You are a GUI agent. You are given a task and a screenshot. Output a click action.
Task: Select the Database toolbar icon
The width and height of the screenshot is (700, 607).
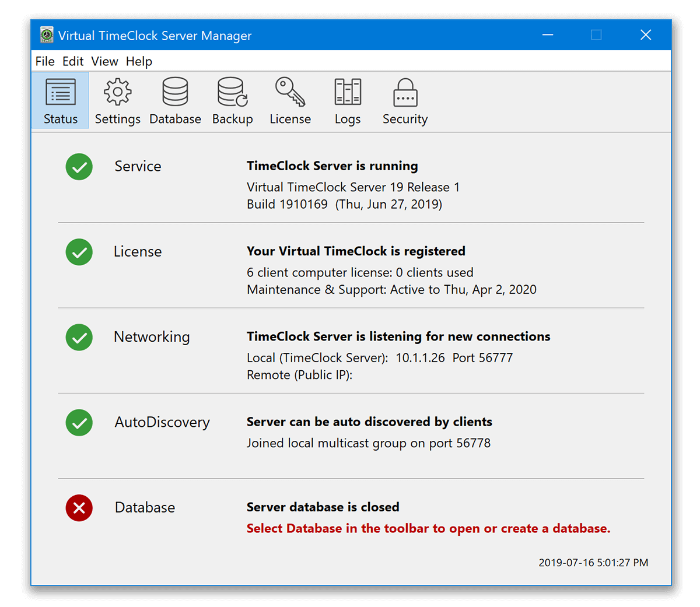175,100
